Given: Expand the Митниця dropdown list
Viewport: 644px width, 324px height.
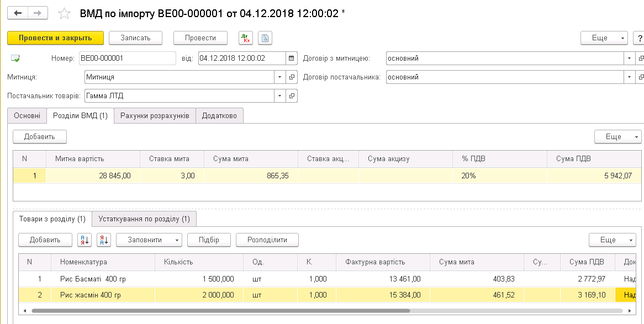Looking at the screenshot, I should click(279, 77).
